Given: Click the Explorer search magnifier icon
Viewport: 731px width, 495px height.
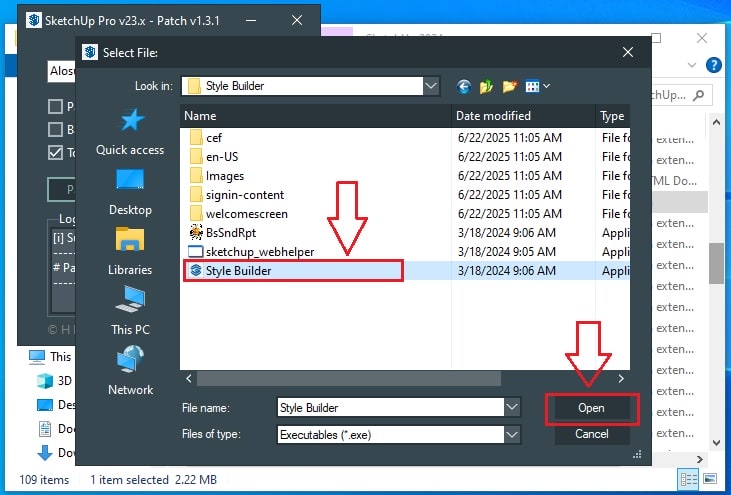Looking at the screenshot, I should coord(698,96).
